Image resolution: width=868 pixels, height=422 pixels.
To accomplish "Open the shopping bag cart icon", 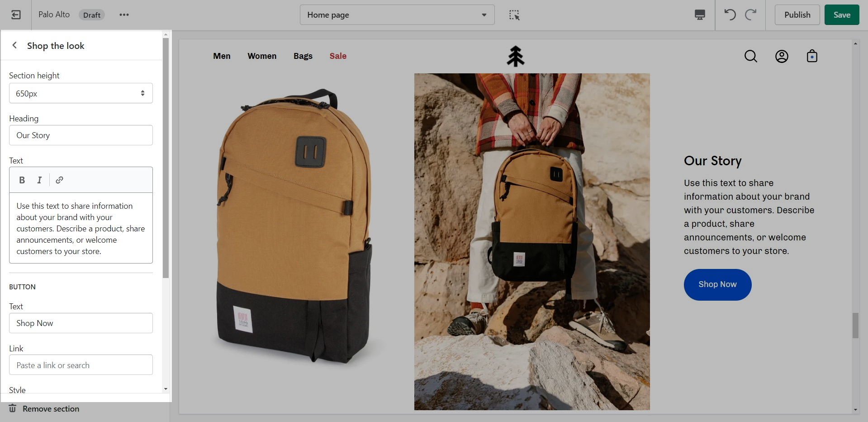I will [812, 57].
